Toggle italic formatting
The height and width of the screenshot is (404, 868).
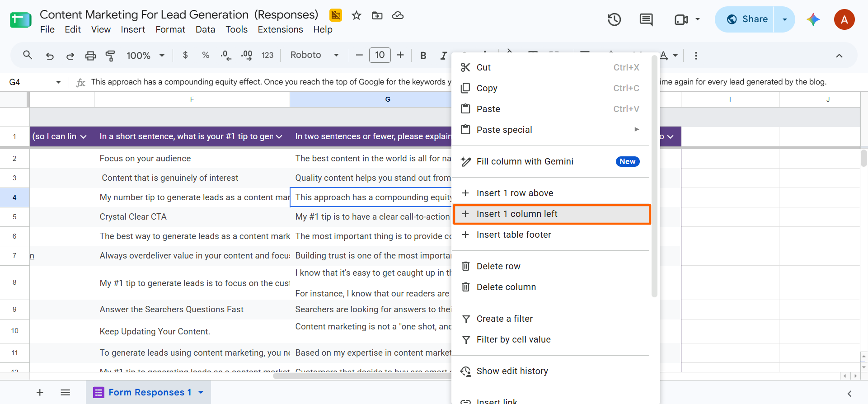coord(444,56)
